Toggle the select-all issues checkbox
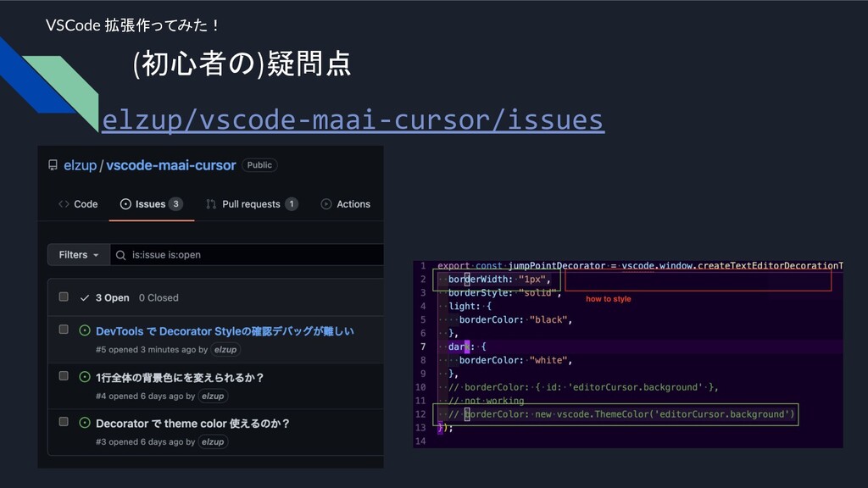Screen dimensions: 868x488 pos(64,297)
